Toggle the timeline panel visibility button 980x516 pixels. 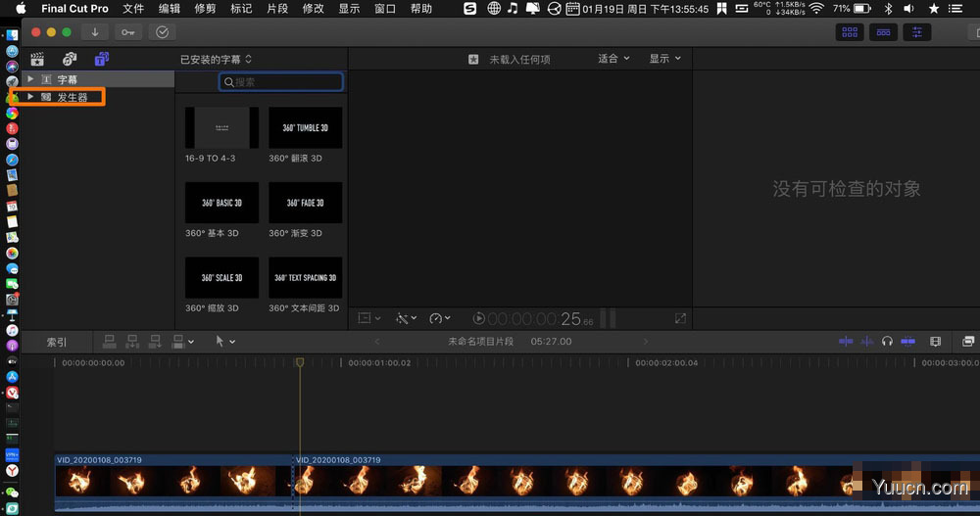[x=883, y=32]
